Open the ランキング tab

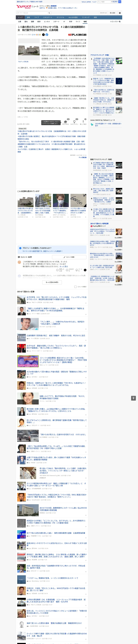point(86,17)
